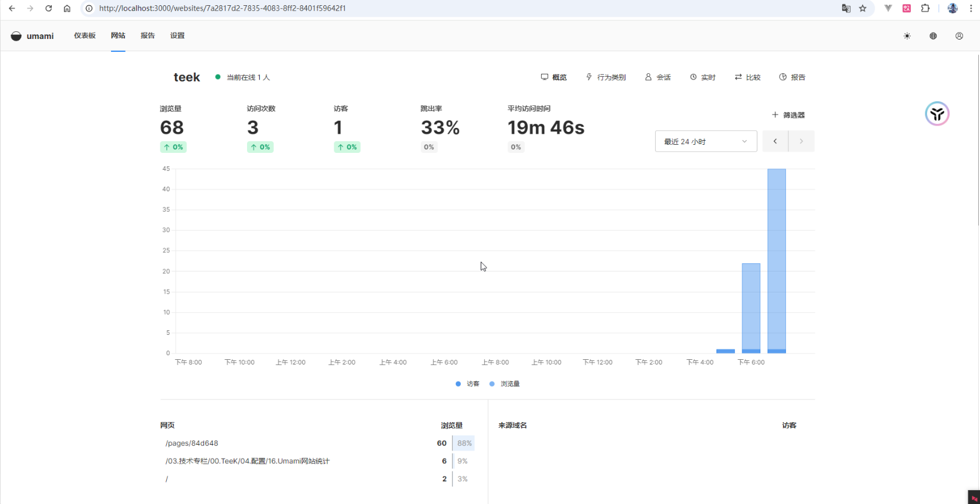
Task: Open the user profile icon
Action: tap(959, 36)
